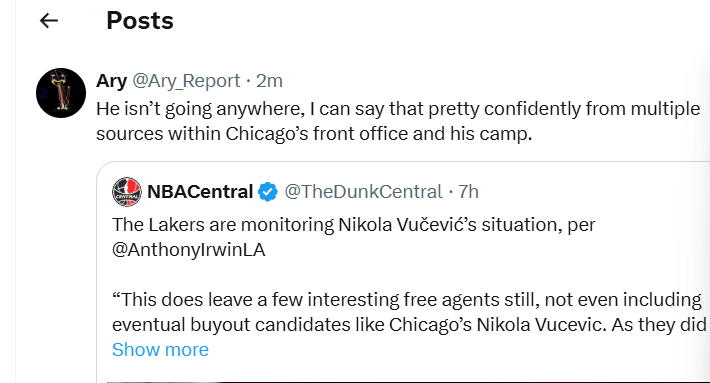The height and width of the screenshot is (383, 710).
Task: Visit the @TheDunkCentral handle
Action: coord(363,192)
